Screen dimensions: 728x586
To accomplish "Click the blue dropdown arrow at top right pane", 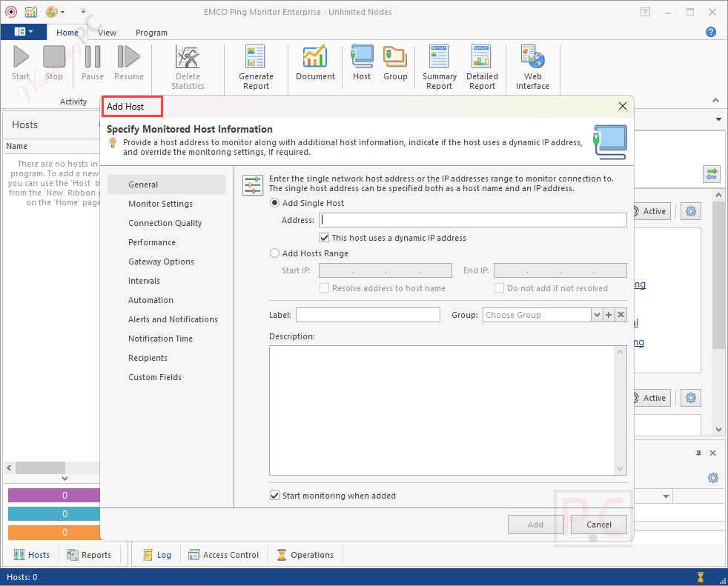I will (x=718, y=119).
